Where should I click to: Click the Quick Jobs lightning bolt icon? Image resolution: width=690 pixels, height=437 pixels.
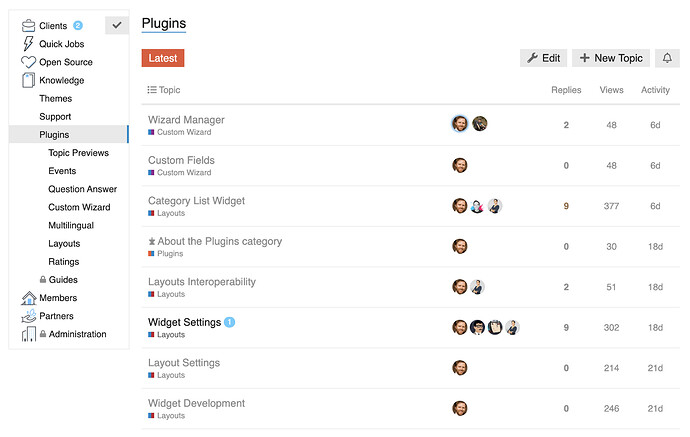click(28, 44)
